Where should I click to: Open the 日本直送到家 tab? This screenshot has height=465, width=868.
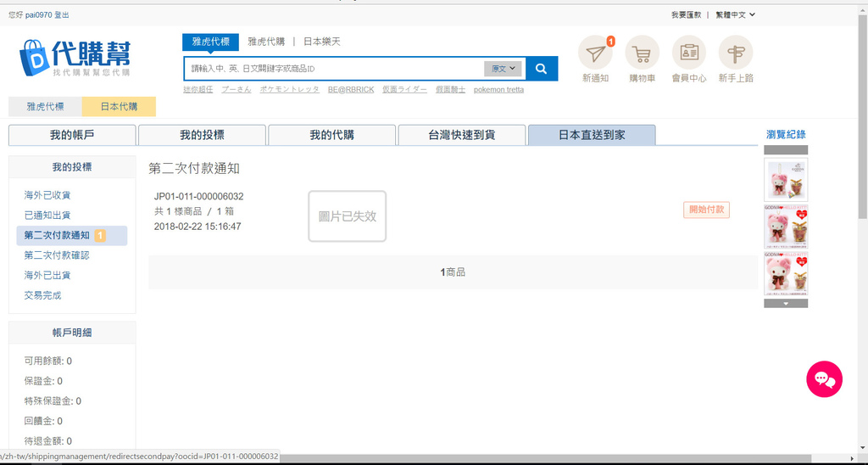click(592, 135)
